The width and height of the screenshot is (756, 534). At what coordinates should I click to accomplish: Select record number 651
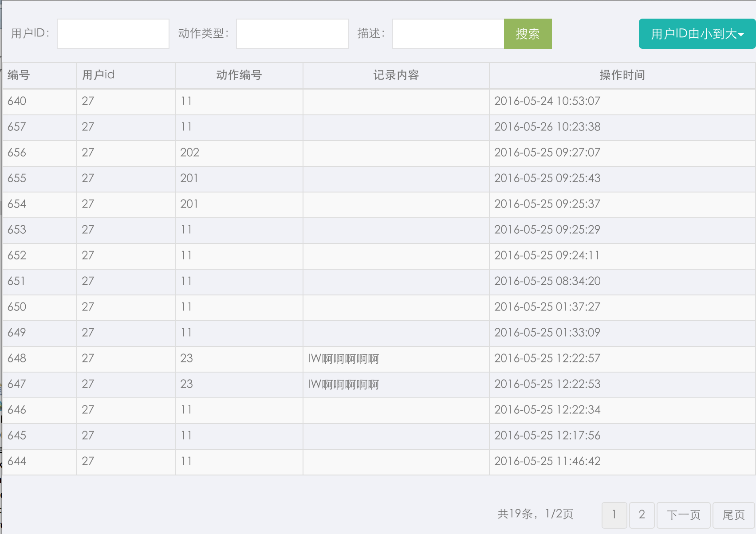tap(16, 281)
